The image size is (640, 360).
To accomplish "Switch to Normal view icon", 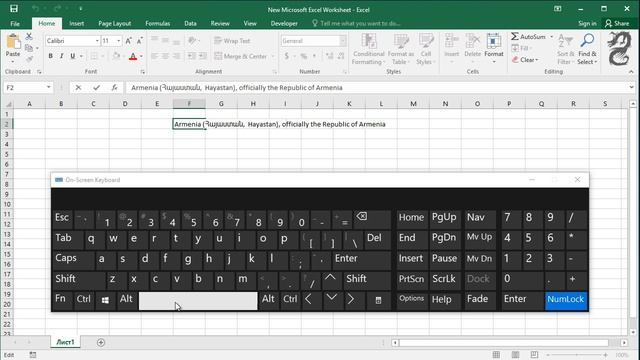I will [496, 355].
